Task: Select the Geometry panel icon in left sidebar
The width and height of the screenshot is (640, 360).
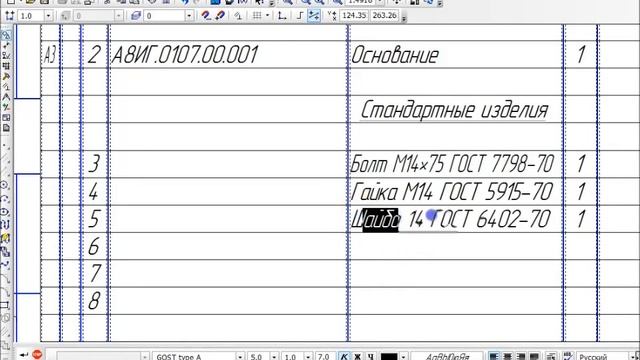Action: tap(6, 36)
